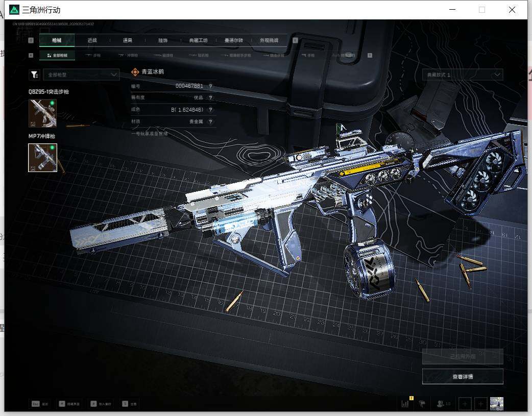The width and height of the screenshot is (532, 416).
Task: Click the material value 贵金属
Action: 196,121
